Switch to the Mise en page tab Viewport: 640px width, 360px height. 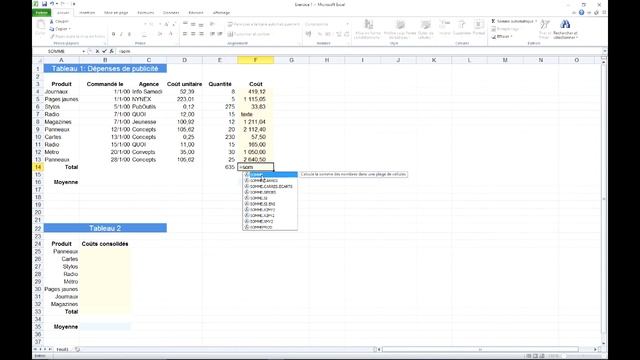coord(116,13)
